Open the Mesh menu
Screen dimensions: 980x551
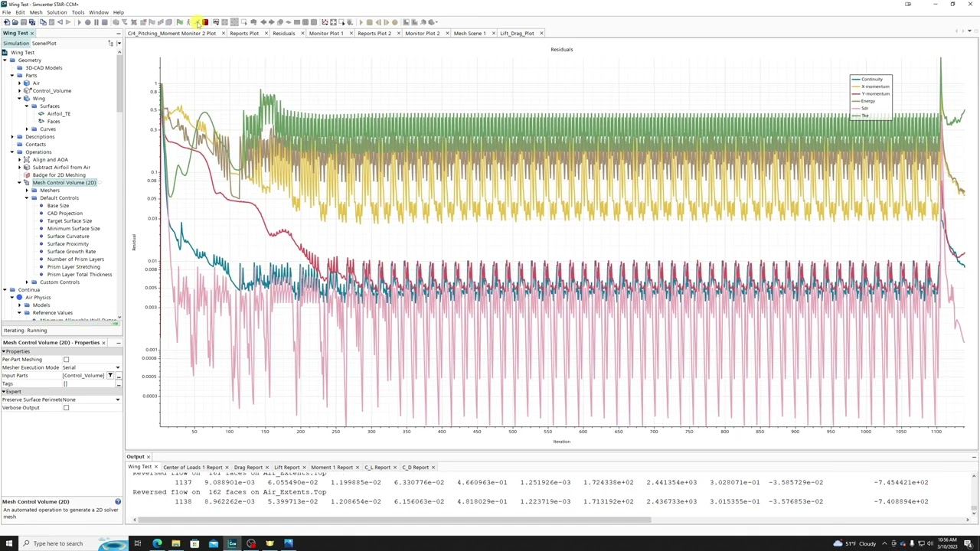tap(36, 12)
